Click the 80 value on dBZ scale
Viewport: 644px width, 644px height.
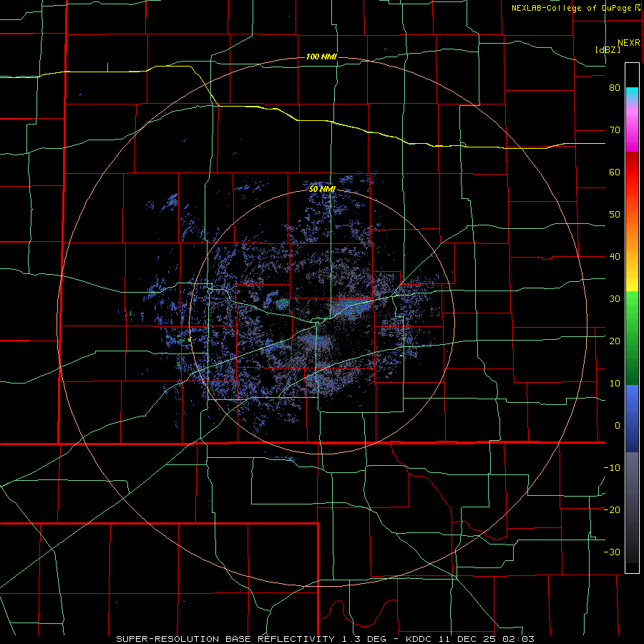tap(615, 88)
